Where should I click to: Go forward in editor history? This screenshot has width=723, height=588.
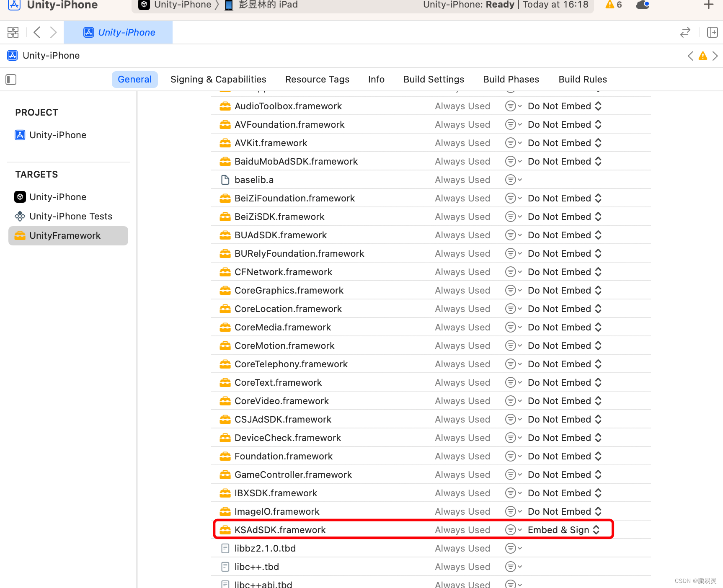pyautogui.click(x=53, y=32)
